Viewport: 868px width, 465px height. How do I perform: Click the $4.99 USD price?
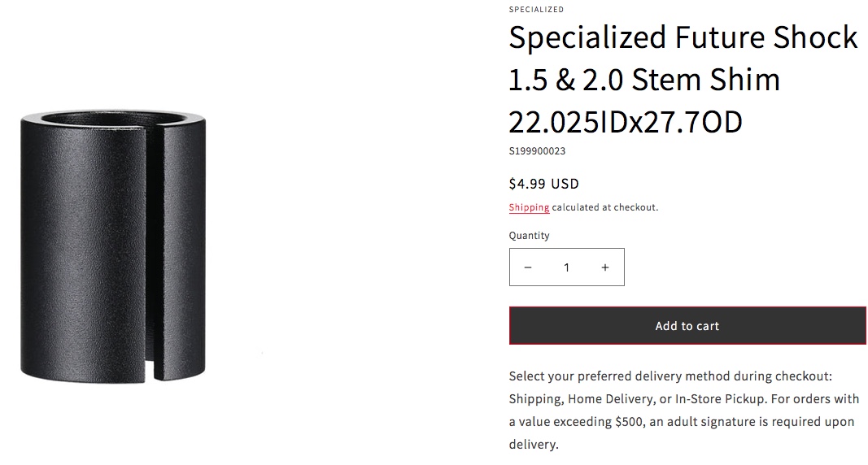543,184
